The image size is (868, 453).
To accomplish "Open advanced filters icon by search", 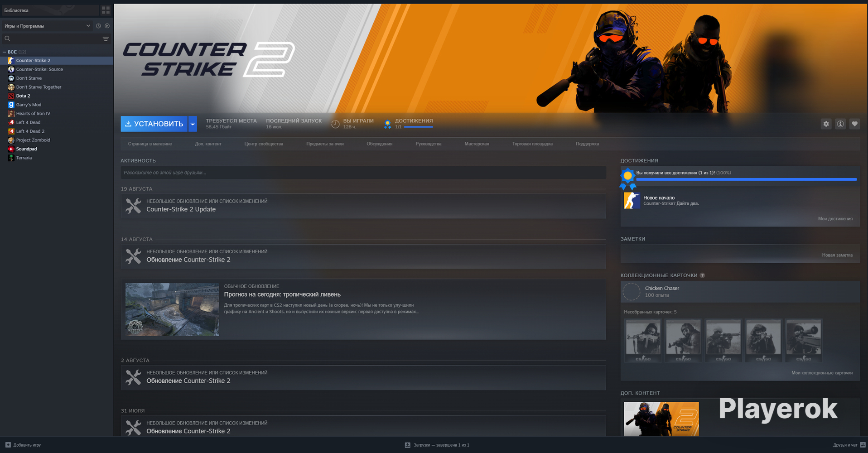I will coord(106,39).
